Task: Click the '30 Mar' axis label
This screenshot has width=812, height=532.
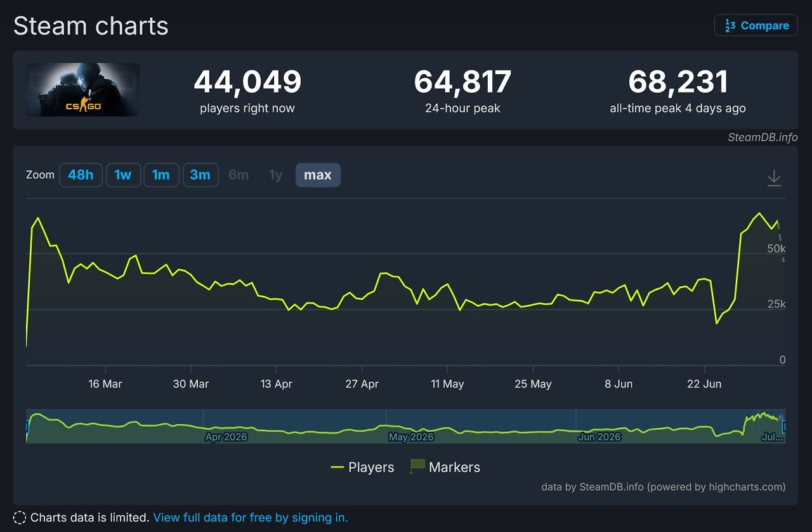Action: point(191,384)
